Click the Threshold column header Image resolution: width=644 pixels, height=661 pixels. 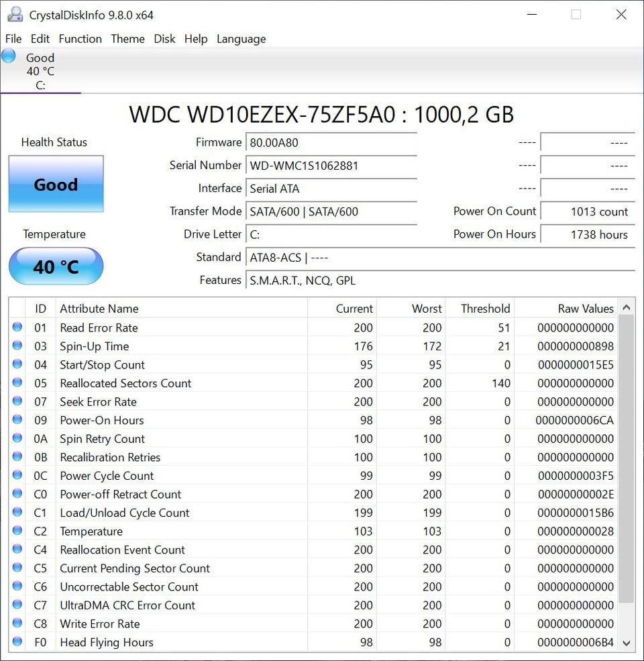(x=480, y=308)
